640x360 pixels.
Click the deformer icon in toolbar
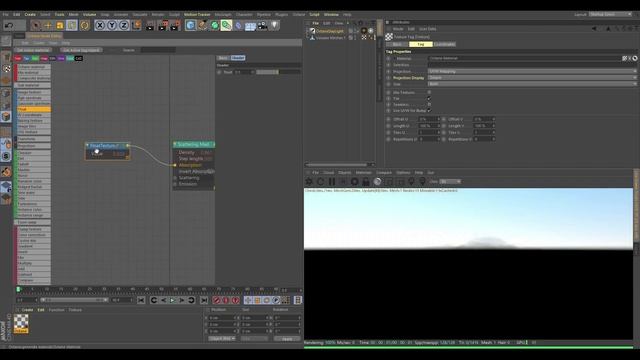pos(238,26)
